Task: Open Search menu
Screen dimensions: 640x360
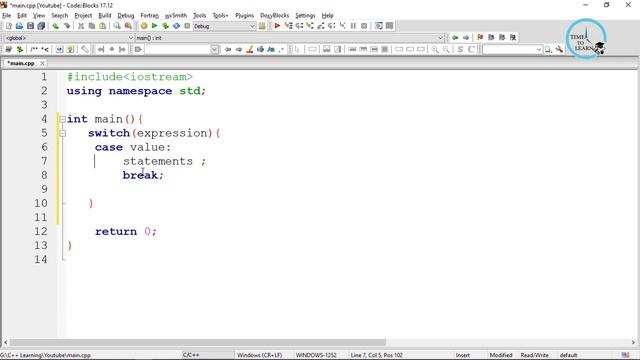Action: (60, 16)
